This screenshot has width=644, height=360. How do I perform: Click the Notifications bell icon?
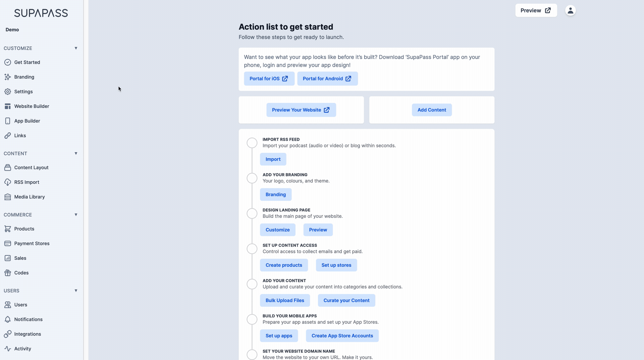point(8,319)
